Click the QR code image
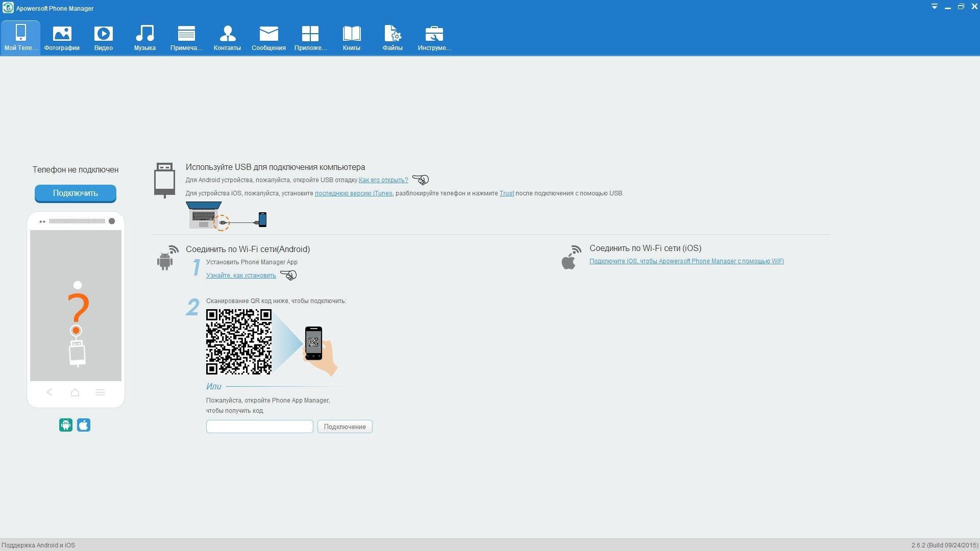 point(238,342)
